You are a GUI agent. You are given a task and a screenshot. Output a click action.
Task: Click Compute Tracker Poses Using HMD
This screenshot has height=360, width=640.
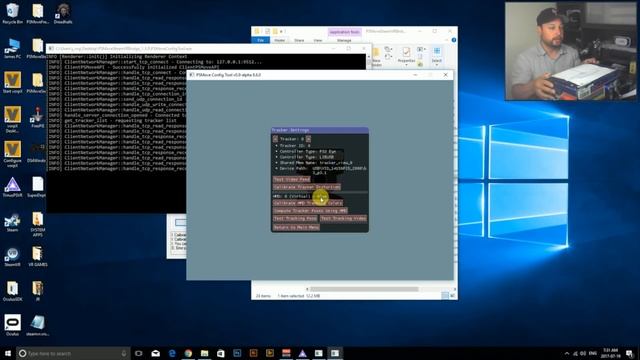click(x=310, y=211)
